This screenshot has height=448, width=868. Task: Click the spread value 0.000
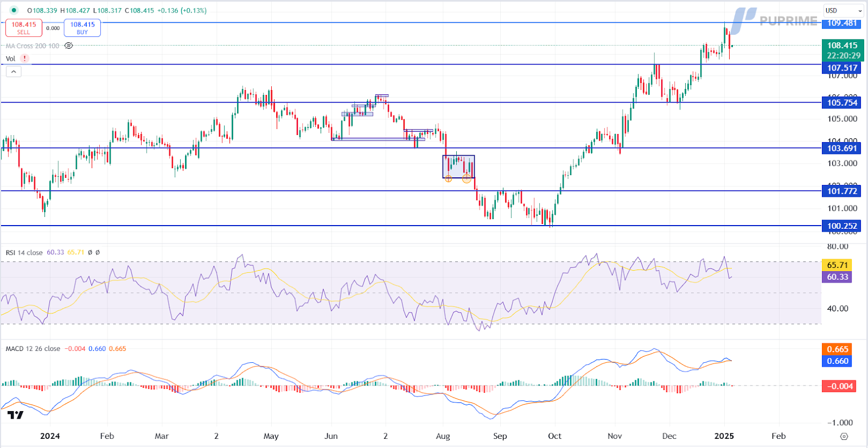[x=53, y=28]
